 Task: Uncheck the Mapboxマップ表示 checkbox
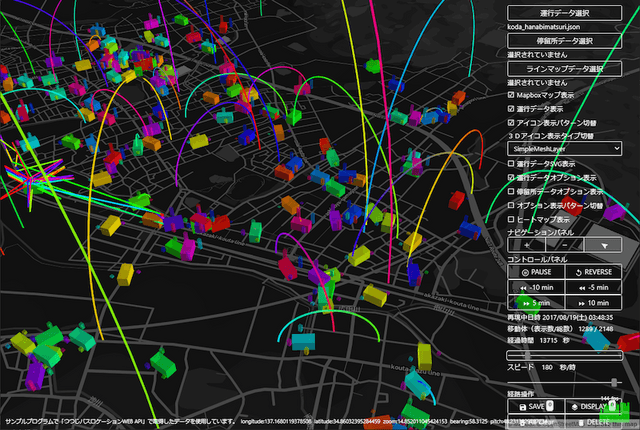(x=512, y=95)
